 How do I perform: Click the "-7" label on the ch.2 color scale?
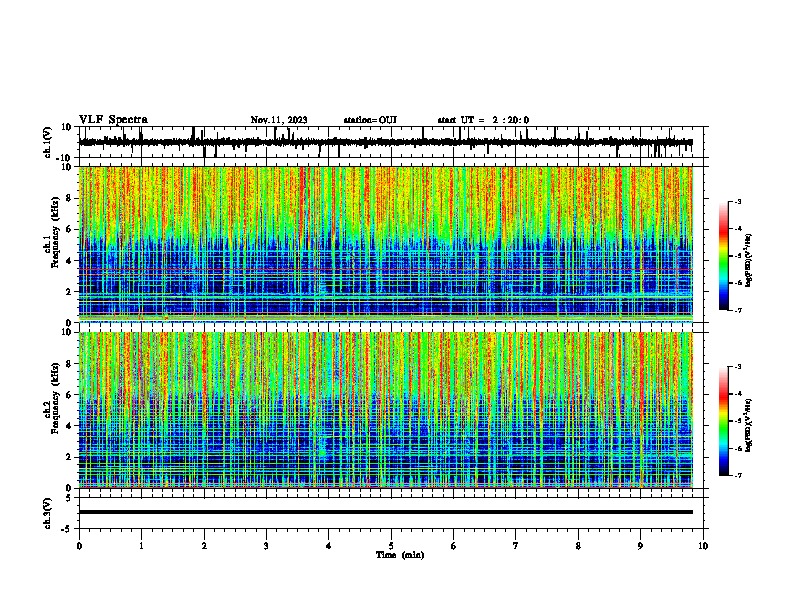738,476
